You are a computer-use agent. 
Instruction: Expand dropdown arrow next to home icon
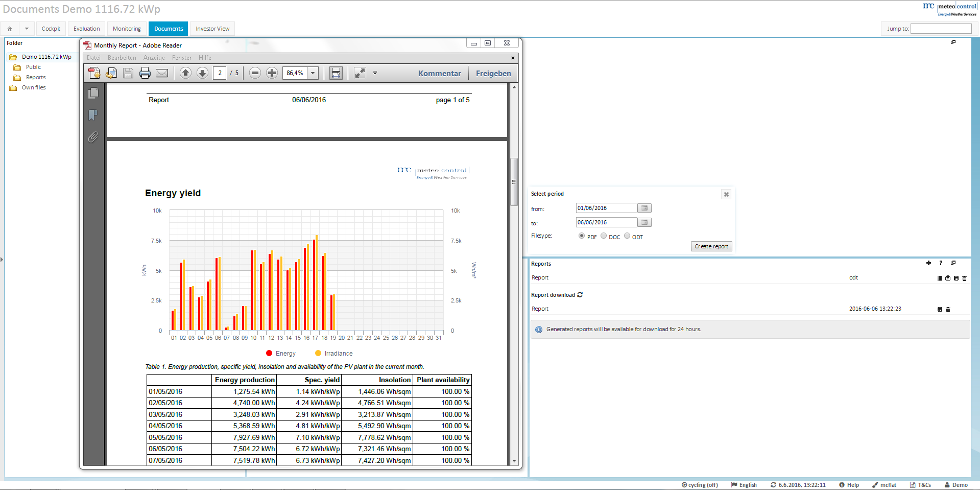(27, 29)
